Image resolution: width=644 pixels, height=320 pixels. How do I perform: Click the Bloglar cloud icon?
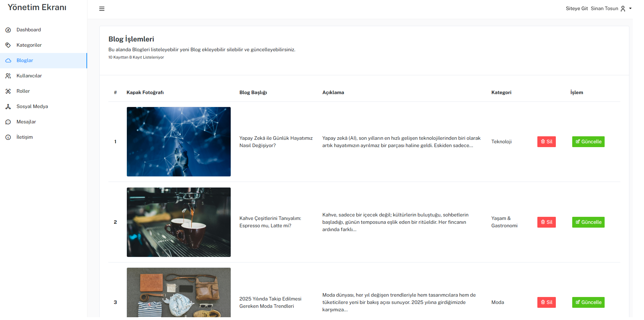click(x=8, y=61)
